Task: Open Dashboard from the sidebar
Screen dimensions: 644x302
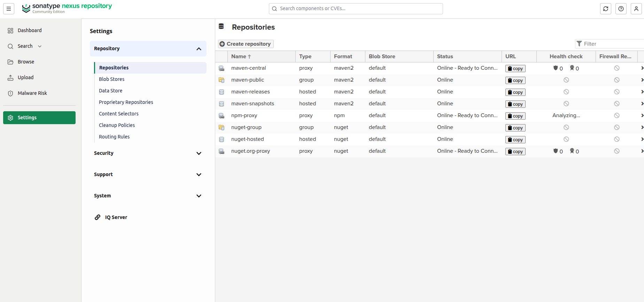Action: click(39, 30)
